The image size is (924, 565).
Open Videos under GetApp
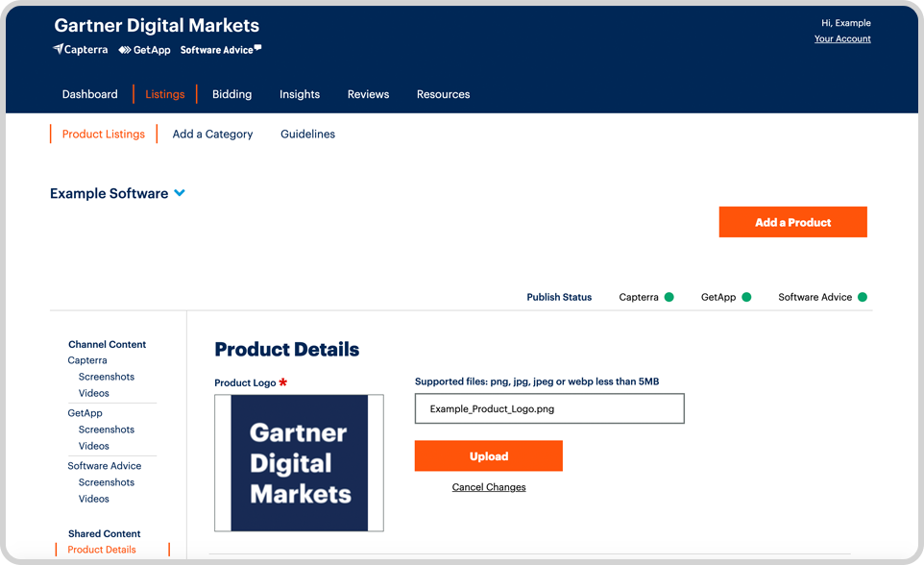(94, 447)
